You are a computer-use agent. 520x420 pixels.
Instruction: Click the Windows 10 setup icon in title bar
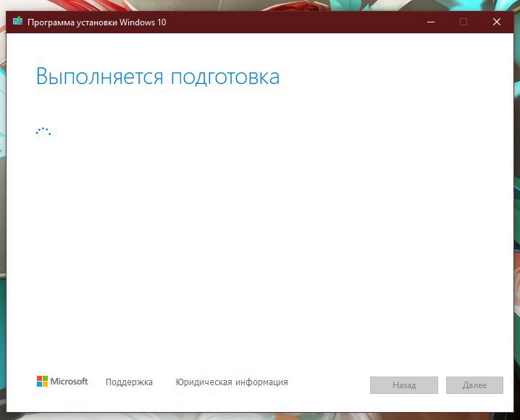pyautogui.click(x=17, y=21)
